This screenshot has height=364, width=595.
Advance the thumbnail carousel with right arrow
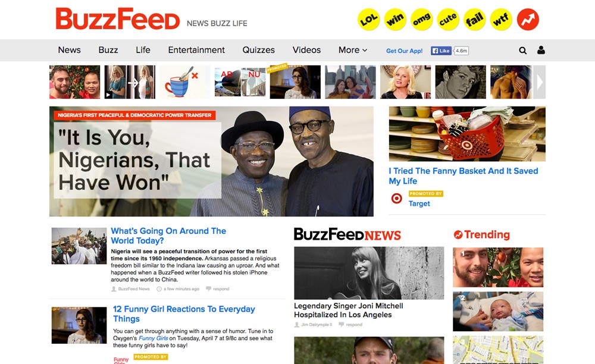tap(540, 82)
